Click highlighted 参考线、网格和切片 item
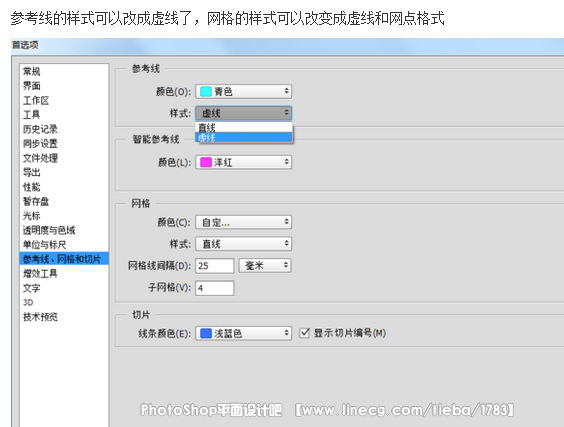This screenshot has width=564, height=427. (64, 259)
